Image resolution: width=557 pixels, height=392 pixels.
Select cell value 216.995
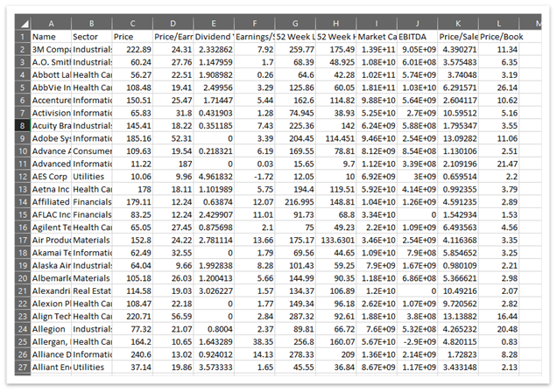pos(295,202)
